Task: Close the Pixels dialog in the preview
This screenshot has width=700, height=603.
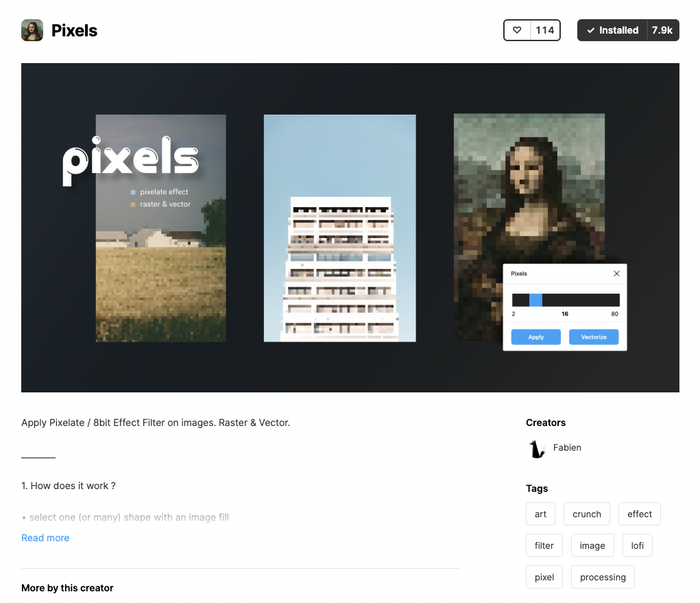Action: pos(616,273)
